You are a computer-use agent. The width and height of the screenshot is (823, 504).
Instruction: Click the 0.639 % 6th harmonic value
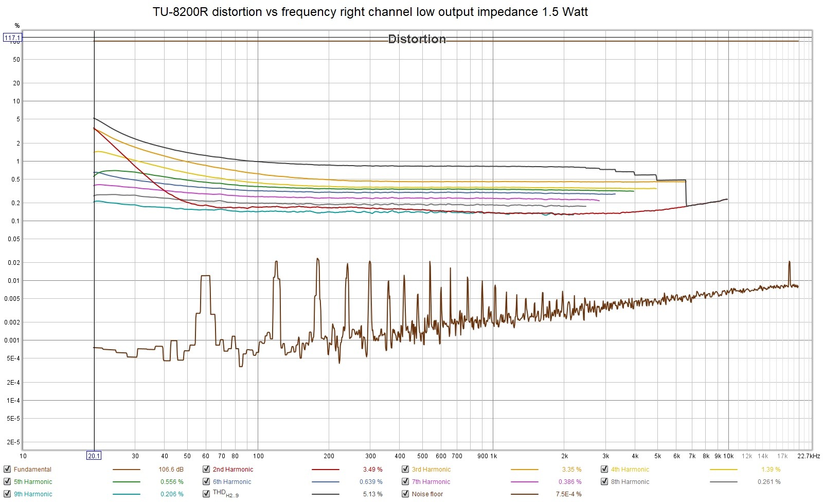click(x=371, y=482)
